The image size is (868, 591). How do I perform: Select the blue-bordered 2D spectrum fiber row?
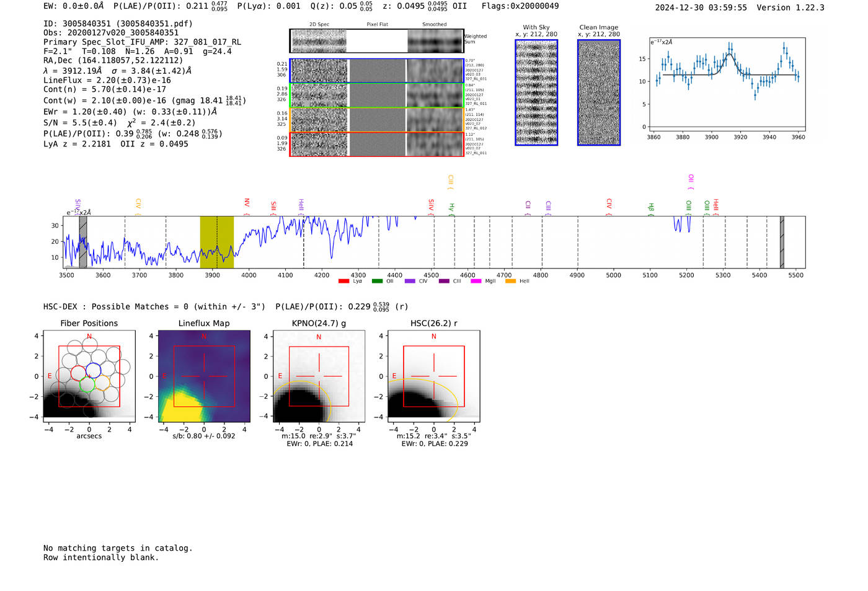coord(376,71)
